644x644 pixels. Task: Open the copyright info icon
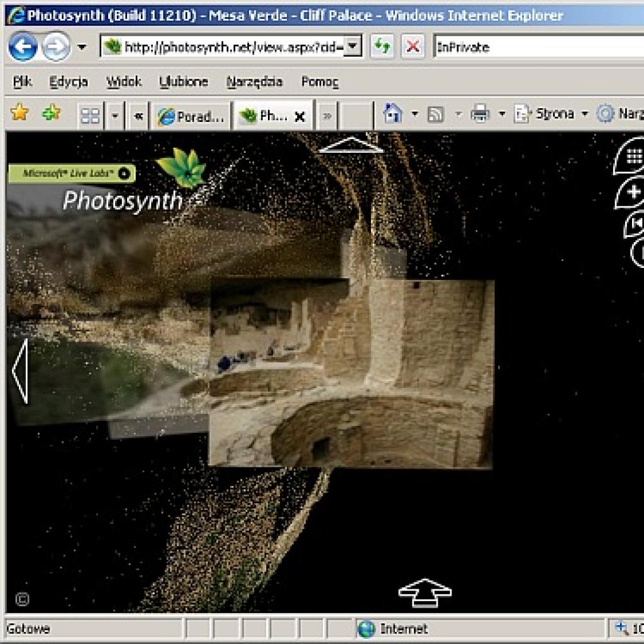pyautogui.click(x=22, y=599)
